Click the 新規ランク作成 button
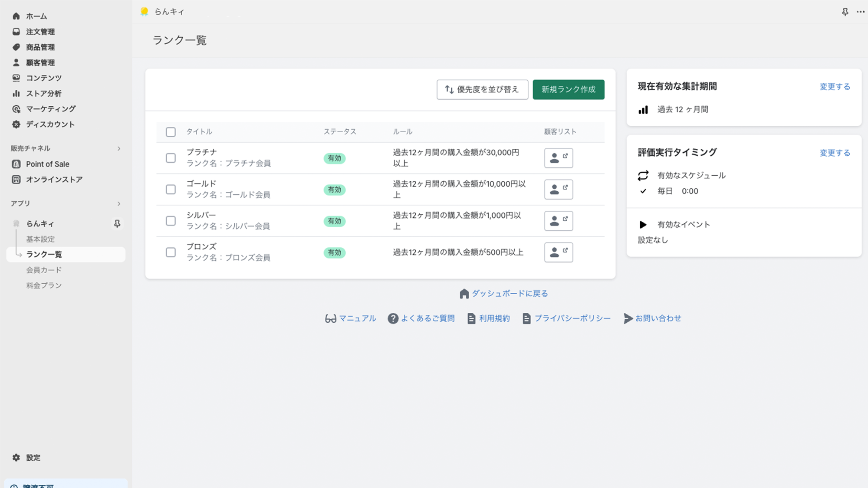The image size is (868, 488). pyautogui.click(x=569, y=89)
